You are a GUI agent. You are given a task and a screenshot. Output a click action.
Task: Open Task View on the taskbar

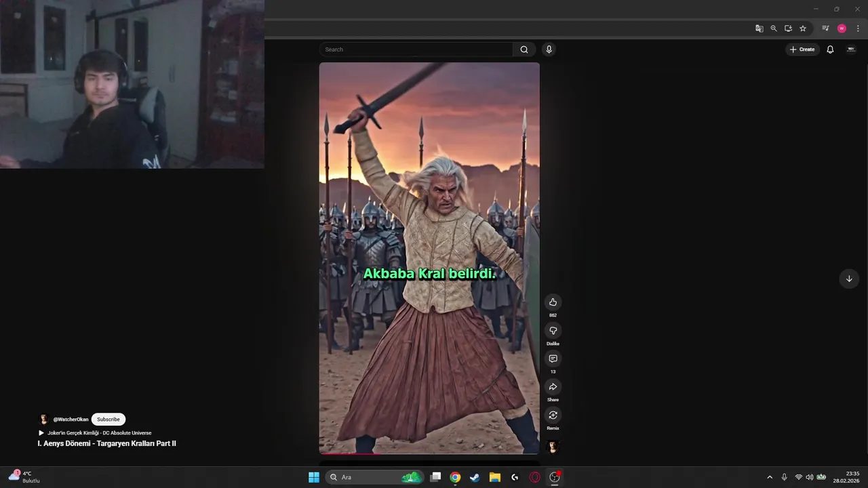(x=436, y=477)
